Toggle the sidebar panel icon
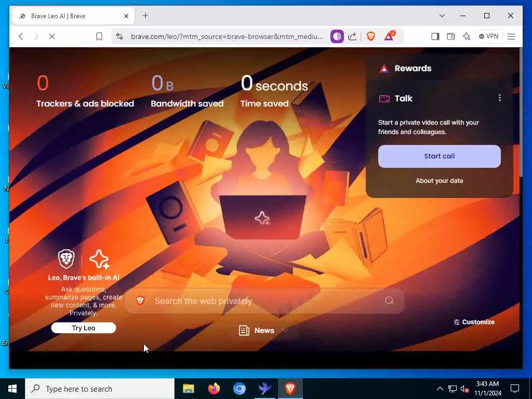This screenshot has width=532, height=399. tap(435, 36)
